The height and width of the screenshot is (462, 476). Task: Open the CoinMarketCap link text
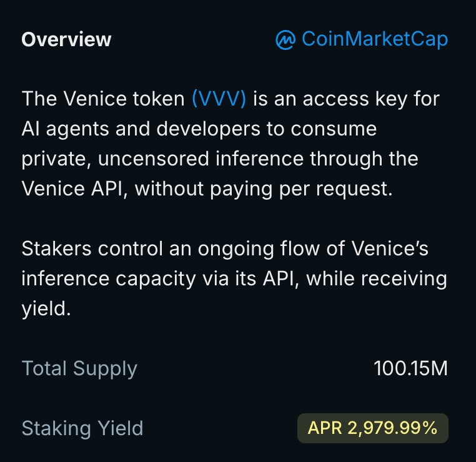coord(375,40)
